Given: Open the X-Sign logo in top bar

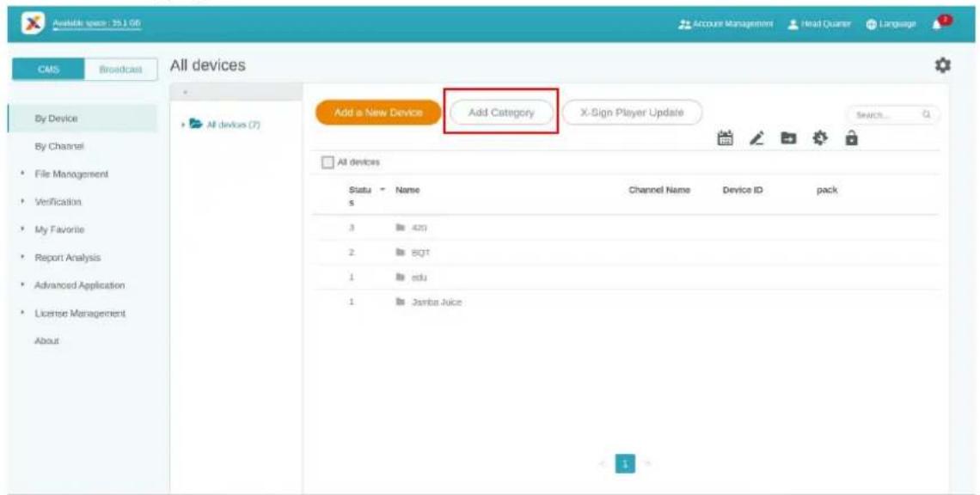Looking at the screenshot, I should [32, 24].
